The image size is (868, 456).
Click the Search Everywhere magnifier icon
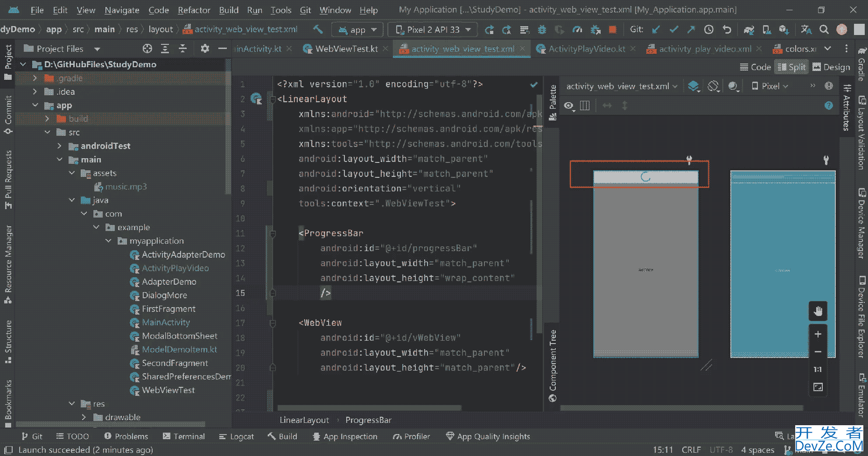(824, 30)
